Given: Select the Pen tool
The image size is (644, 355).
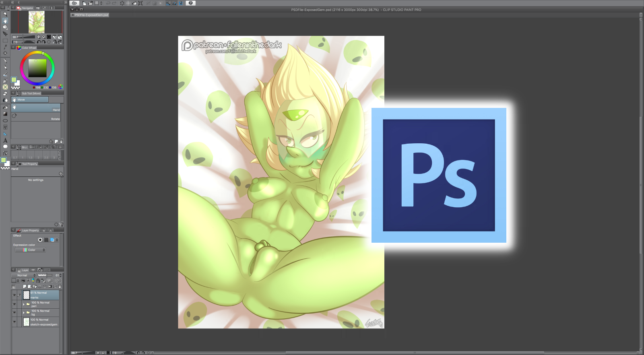Looking at the screenshot, I should [5, 61].
